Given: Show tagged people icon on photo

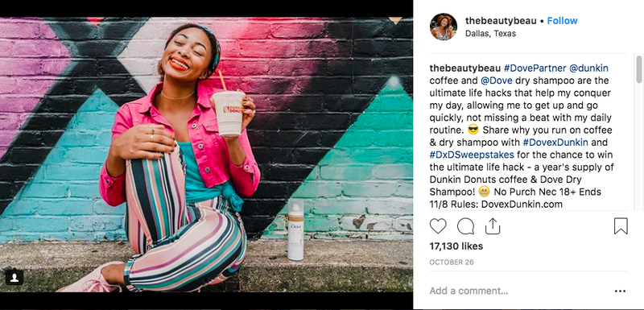Looking at the screenshot, I should tap(14, 277).
